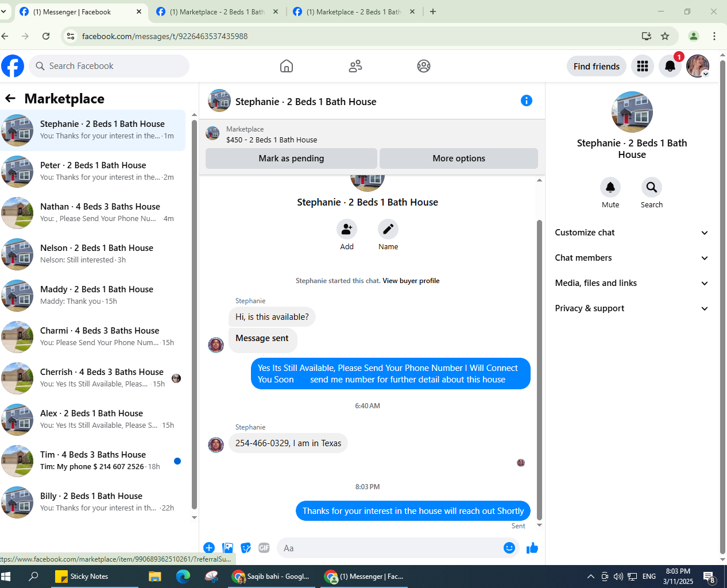
Task: Focus the Search Facebook field
Action: pyautogui.click(x=109, y=66)
